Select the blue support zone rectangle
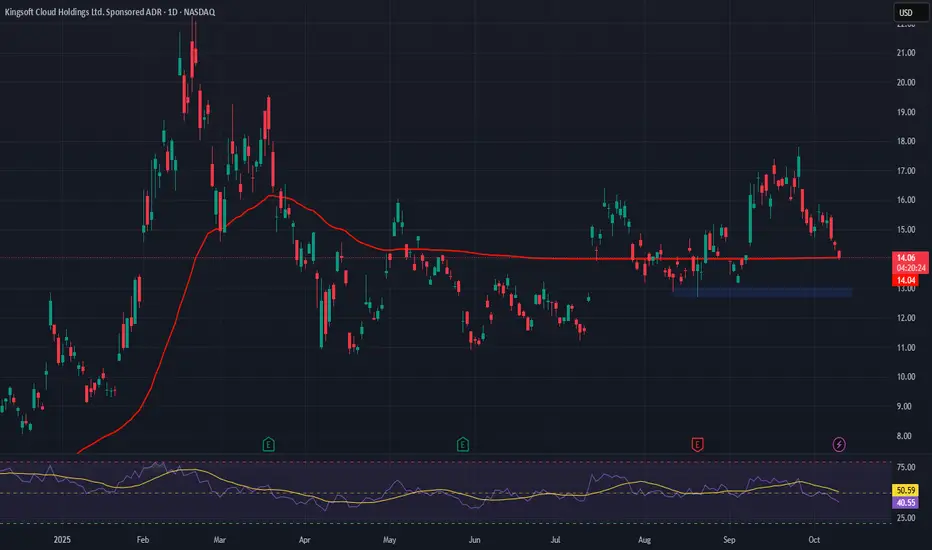Image resolution: width=932 pixels, height=550 pixels. coord(762,292)
